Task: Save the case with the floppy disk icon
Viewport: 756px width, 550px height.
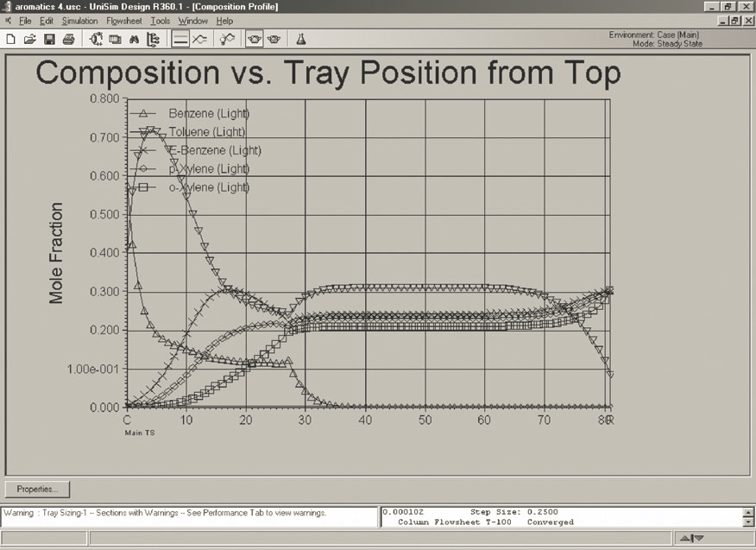Action: coord(49,39)
